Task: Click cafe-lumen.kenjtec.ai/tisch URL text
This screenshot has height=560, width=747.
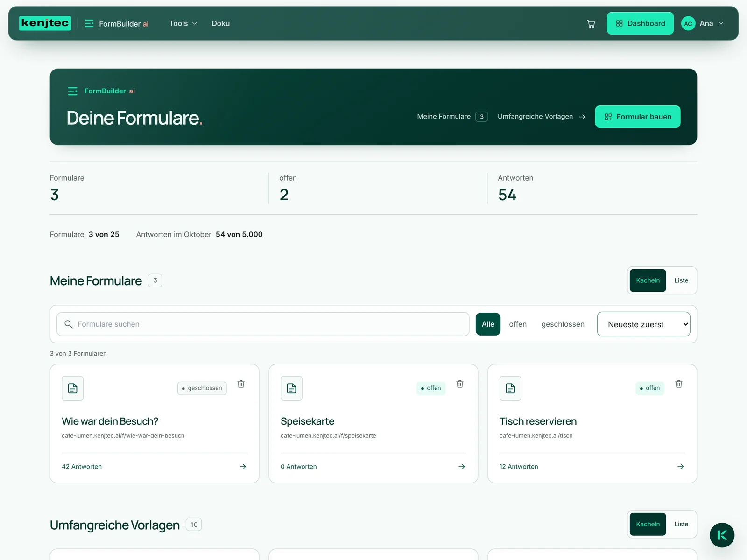Action: tap(536, 436)
